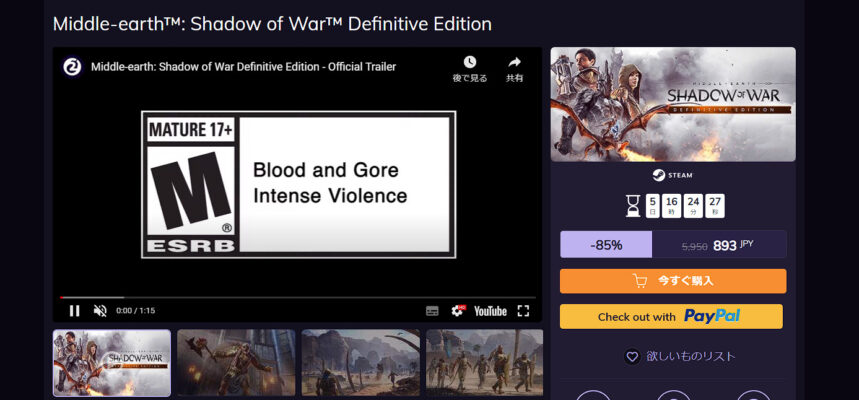Click the -85% discount badge
The image size is (859, 400).
click(x=606, y=244)
